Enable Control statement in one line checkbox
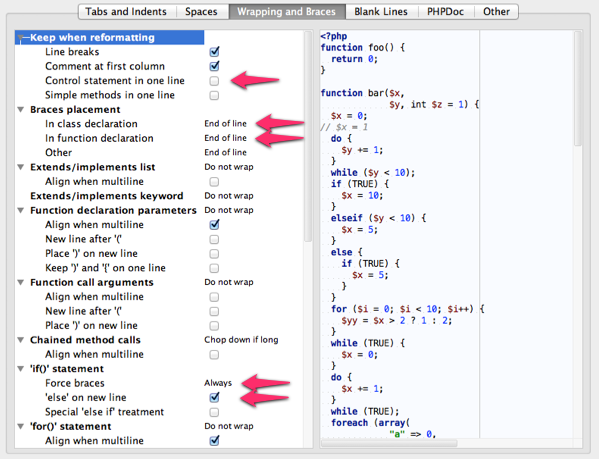Image resolution: width=599 pixels, height=459 pixels. (214, 81)
